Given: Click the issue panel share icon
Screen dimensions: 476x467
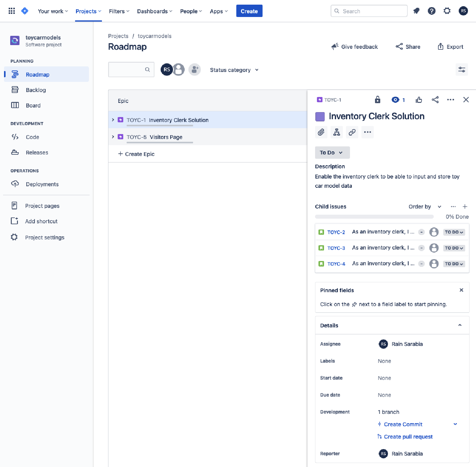Looking at the screenshot, I should [435, 99].
